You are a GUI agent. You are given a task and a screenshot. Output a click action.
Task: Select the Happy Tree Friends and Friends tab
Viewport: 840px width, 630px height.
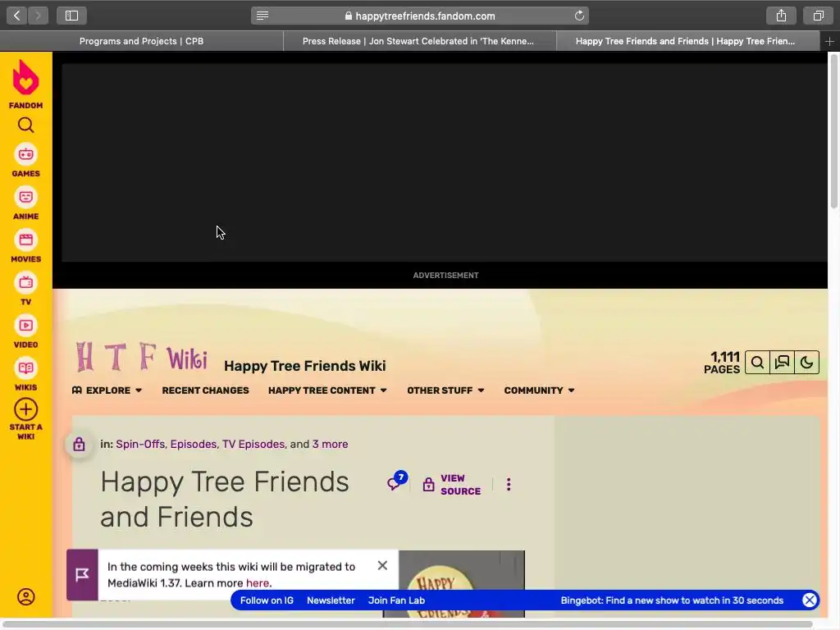click(688, 41)
